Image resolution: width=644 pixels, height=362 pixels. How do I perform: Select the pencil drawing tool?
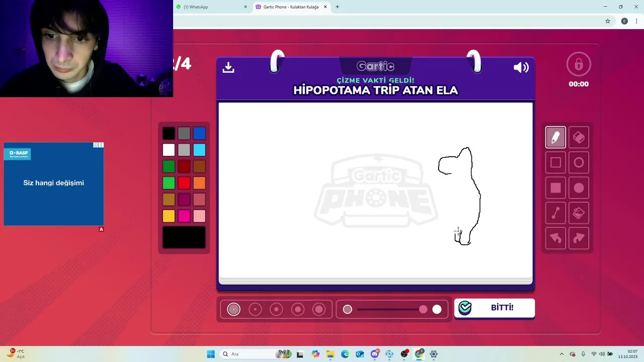555,137
